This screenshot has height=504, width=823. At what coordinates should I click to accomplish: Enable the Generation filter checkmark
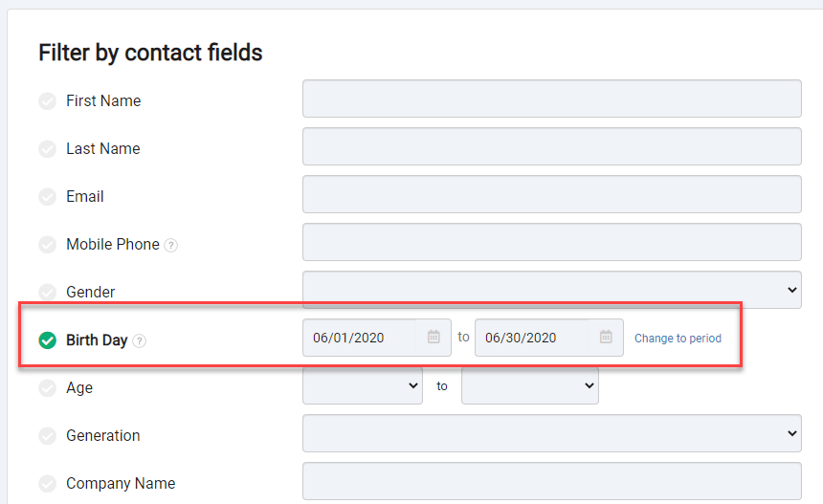pos(47,436)
